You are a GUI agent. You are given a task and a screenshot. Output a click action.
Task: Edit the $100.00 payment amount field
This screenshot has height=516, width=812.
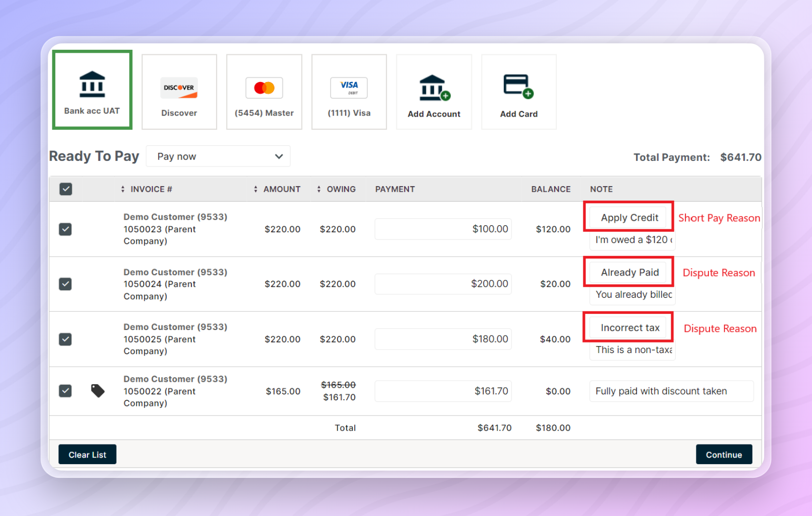pos(443,229)
